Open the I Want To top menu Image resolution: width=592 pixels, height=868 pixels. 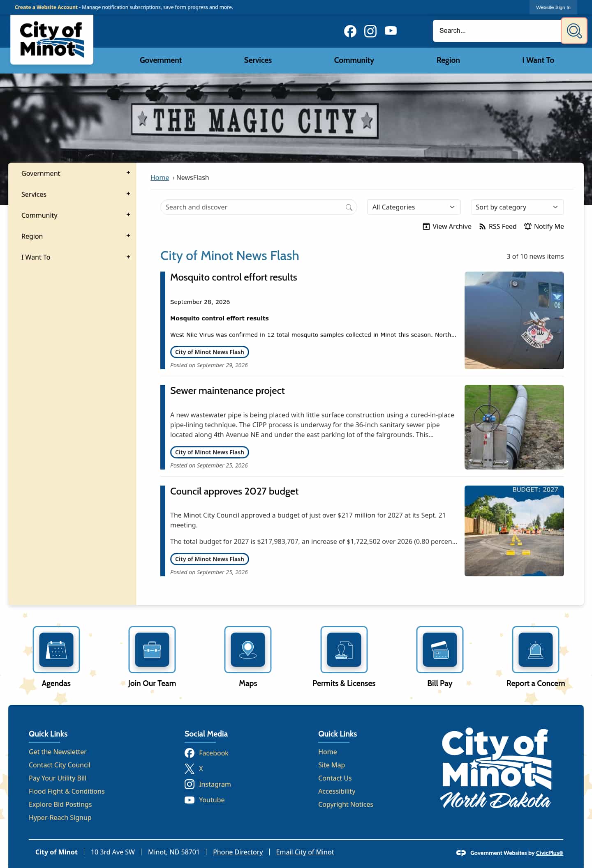[538, 60]
